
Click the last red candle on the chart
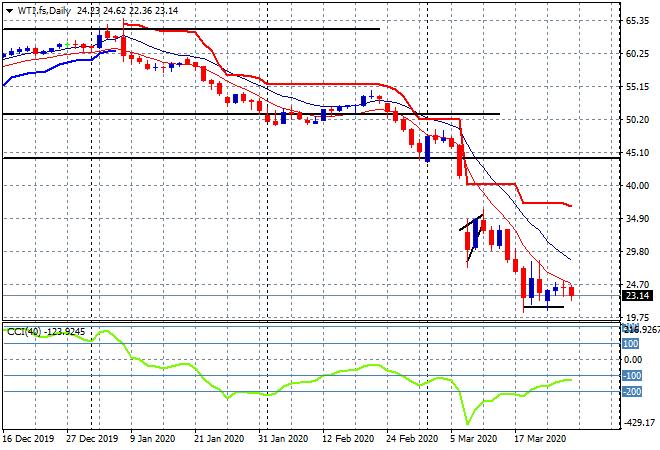(x=572, y=291)
